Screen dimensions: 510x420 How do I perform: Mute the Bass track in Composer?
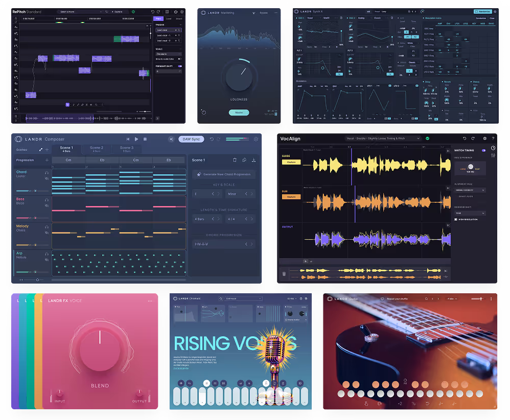point(47,206)
